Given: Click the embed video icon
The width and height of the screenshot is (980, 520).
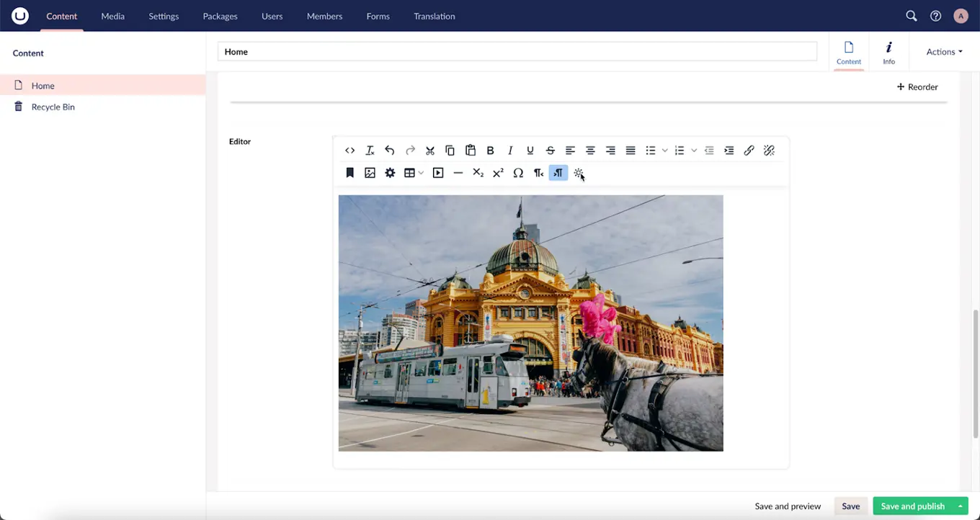Looking at the screenshot, I should (438, 173).
